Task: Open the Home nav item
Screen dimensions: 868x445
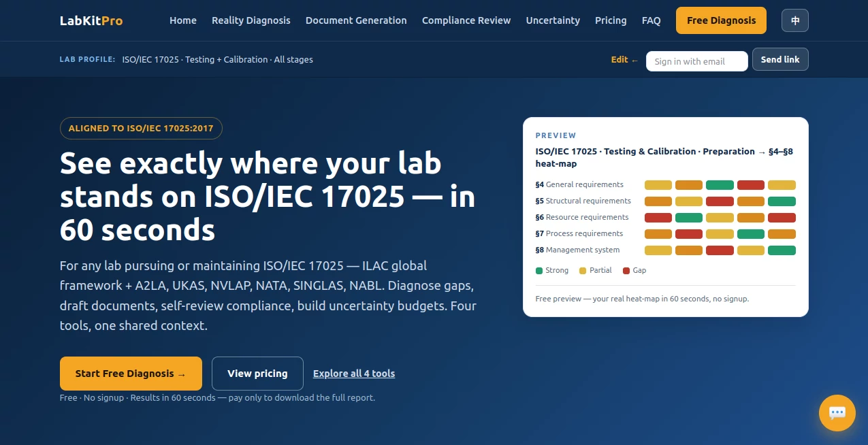Action: [x=183, y=20]
